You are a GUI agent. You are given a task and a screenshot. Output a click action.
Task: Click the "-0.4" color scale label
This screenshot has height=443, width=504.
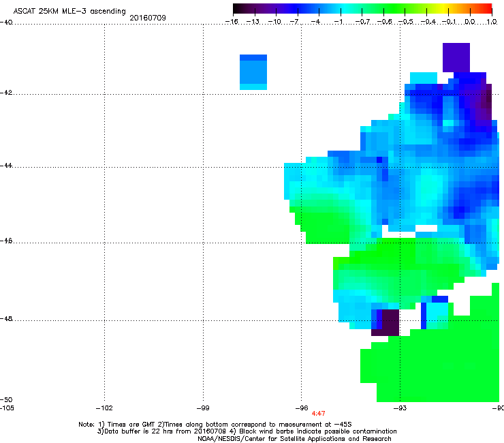tap(428, 22)
